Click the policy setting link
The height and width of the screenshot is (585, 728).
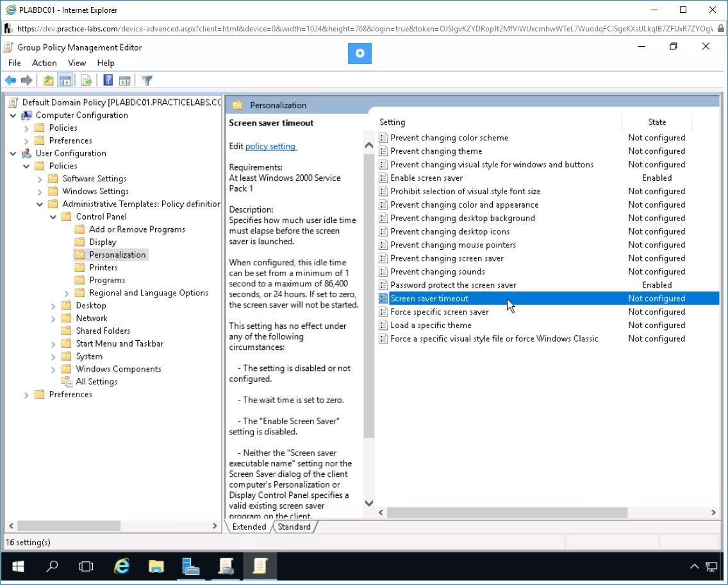click(x=270, y=146)
